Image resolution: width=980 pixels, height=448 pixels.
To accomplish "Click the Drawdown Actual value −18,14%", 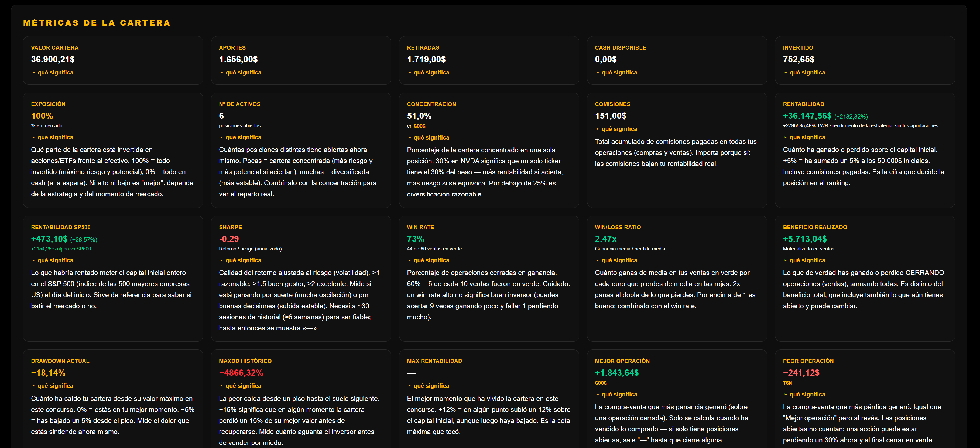I will 48,373.
